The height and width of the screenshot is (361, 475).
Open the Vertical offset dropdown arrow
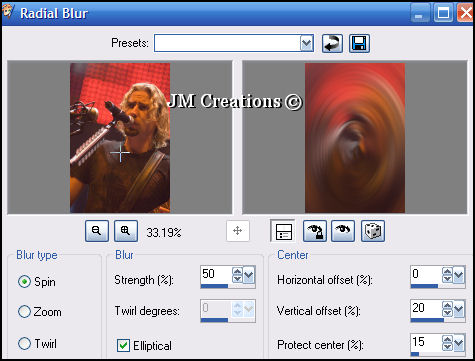coord(459,309)
